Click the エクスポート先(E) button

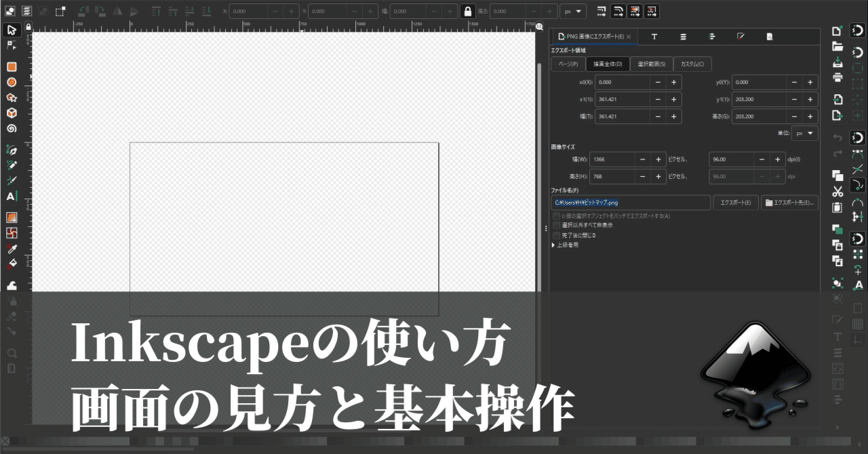tap(789, 202)
